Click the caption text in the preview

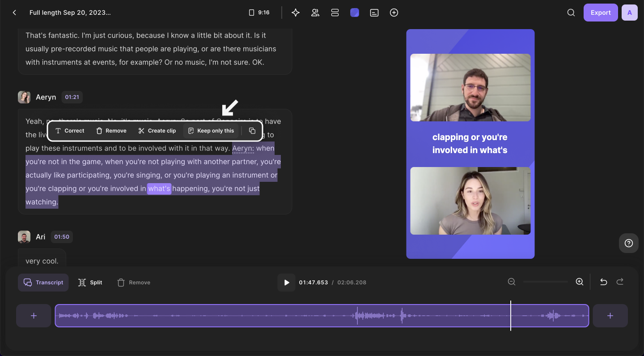tap(470, 144)
